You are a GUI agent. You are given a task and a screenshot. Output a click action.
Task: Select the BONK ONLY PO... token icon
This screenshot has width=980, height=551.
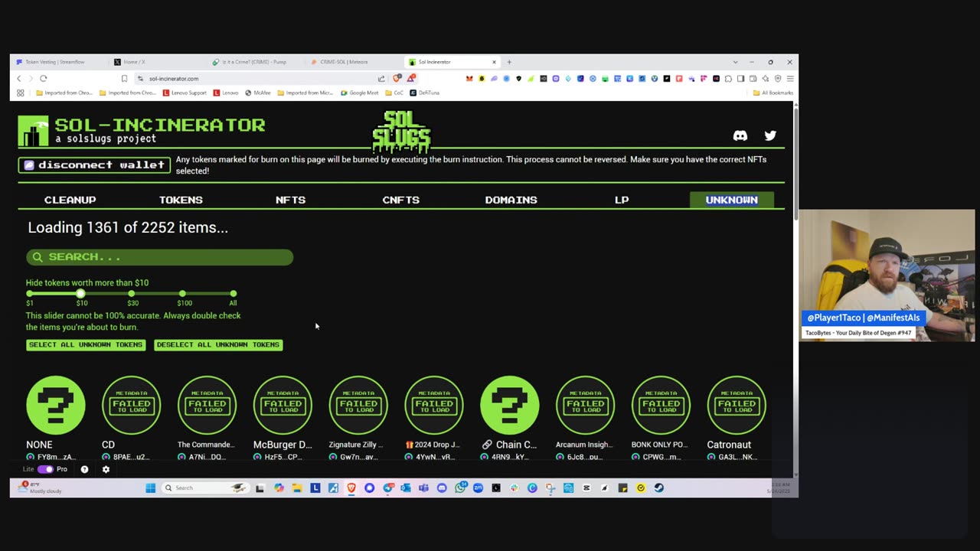pyautogui.click(x=661, y=405)
